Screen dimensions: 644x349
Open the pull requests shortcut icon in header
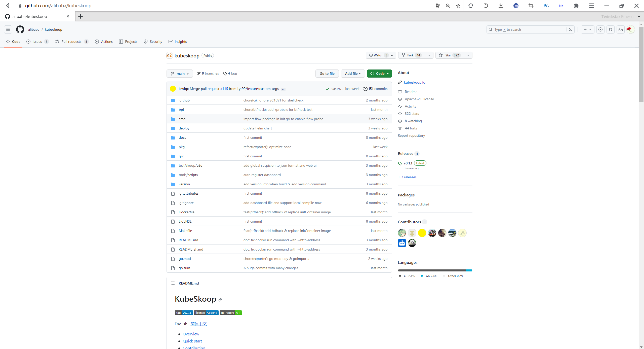[x=611, y=29]
